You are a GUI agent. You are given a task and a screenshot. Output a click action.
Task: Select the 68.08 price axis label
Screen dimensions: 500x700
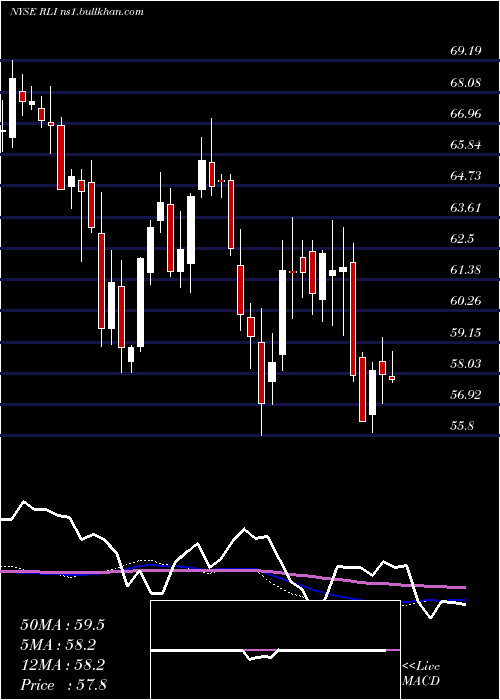pyautogui.click(x=466, y=83)
